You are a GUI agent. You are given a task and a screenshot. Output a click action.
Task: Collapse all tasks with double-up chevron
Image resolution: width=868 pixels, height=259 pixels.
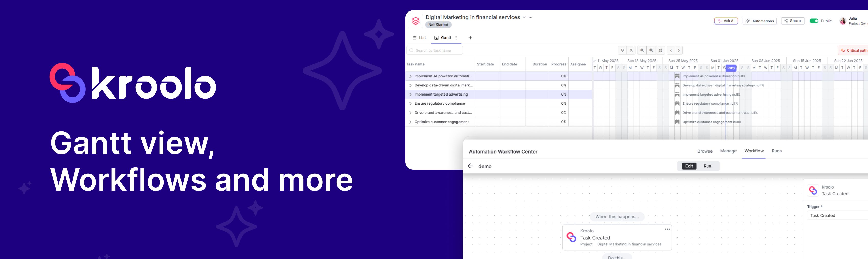[x=631, y=50]
